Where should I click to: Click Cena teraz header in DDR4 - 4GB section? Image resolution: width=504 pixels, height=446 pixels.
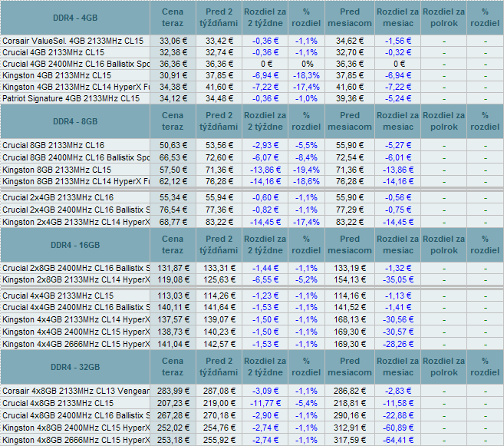(173, 18)
